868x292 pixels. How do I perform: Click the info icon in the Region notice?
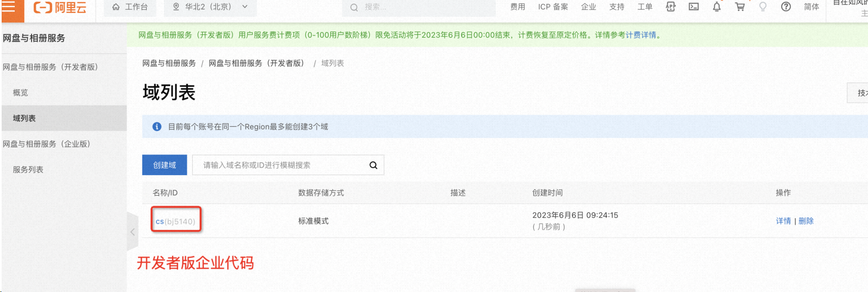tap(157, 127)
